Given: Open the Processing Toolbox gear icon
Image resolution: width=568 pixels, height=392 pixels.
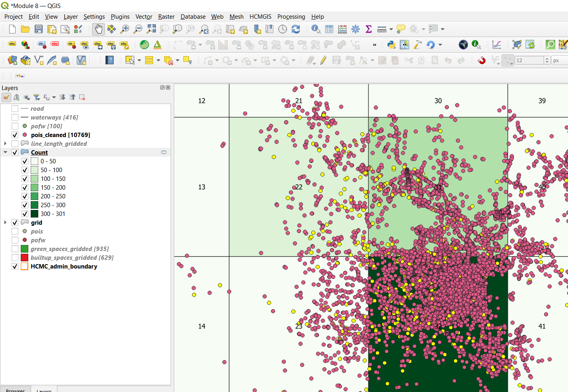Looking at the screenshot, I should click(x=356, y=29).
